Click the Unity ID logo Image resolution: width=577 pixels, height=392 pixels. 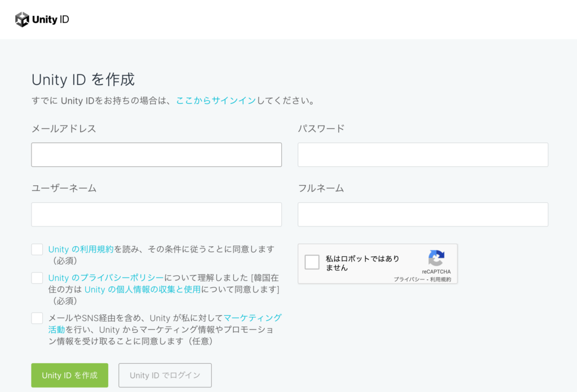point(42,20)
